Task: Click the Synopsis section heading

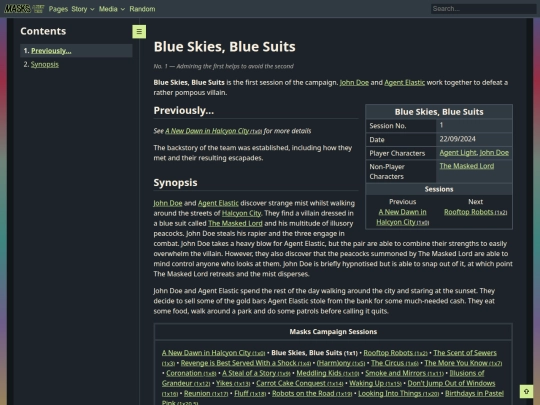Action: 175,183
